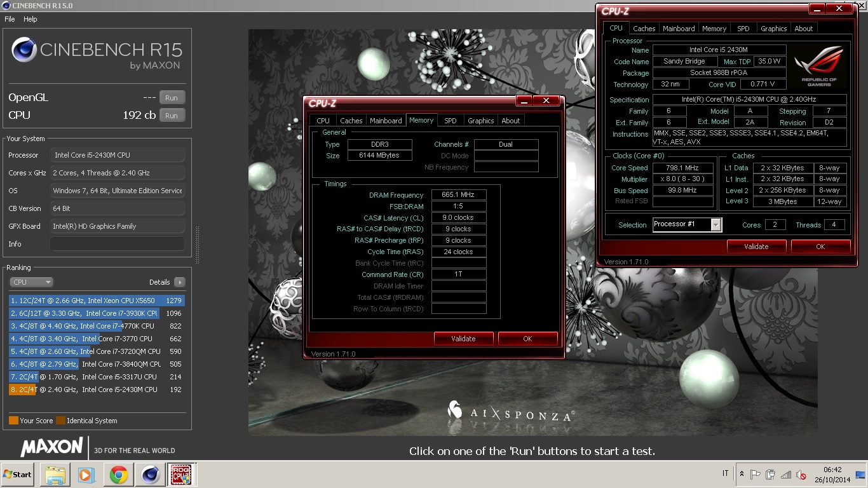
Task: Open About tab in right CPU-Z window
Action: 804,29
